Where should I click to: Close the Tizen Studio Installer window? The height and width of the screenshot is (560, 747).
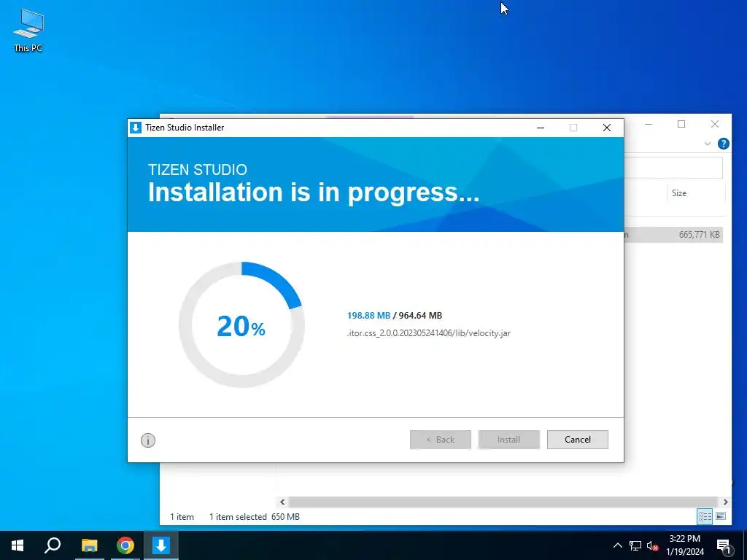click(606, 128)
